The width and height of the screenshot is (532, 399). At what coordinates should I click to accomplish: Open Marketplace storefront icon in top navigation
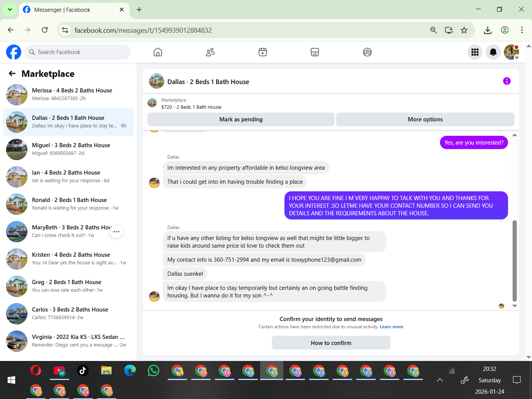[x=315, y=52]
